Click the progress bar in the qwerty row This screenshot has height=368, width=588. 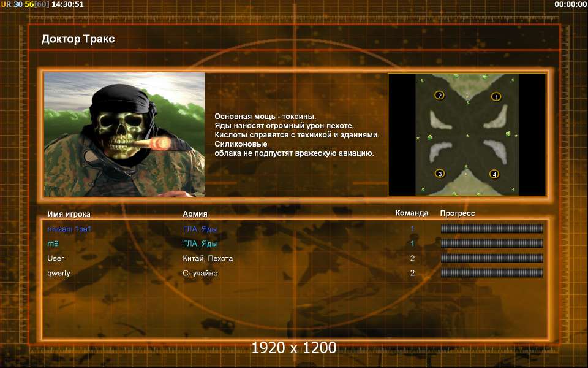pyautogui.click(x=492, y=272)
